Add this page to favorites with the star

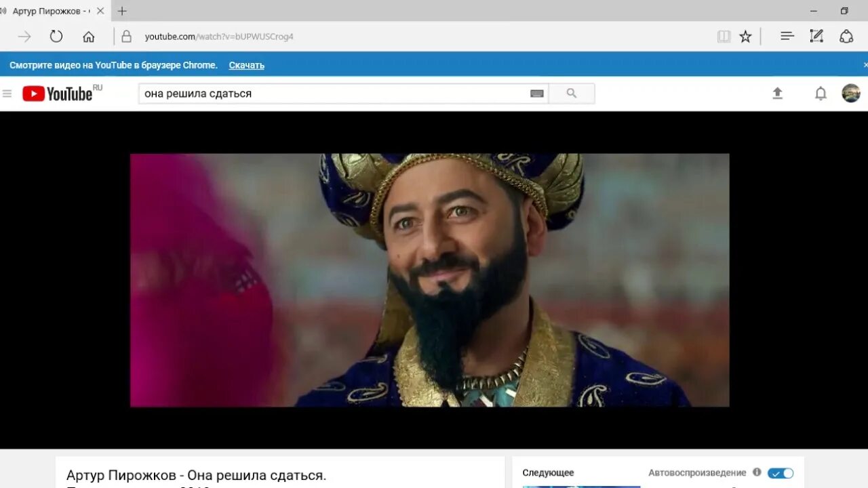[745, 37]
